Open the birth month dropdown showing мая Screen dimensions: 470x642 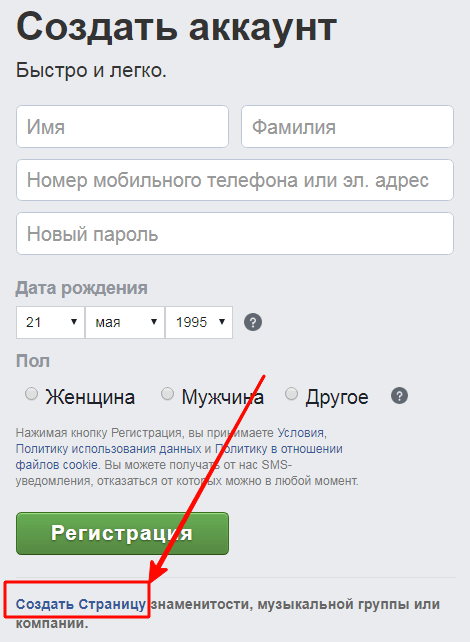coord(125,322)
